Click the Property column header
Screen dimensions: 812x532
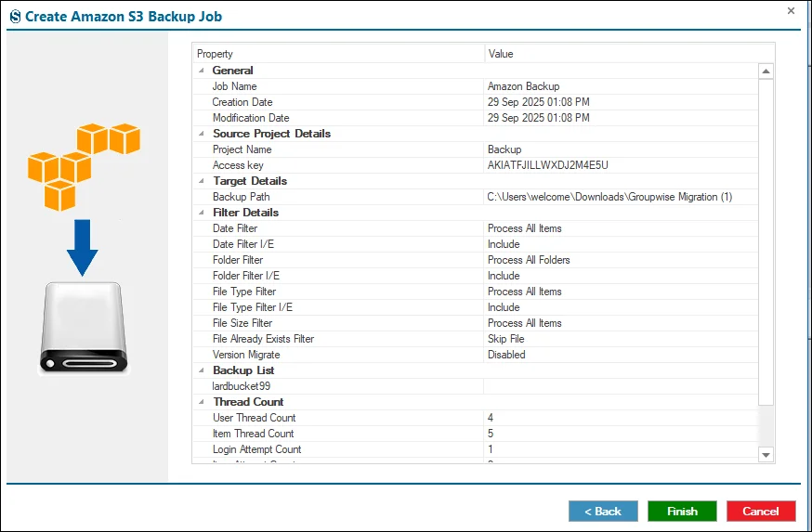click(x=339, y=54)
